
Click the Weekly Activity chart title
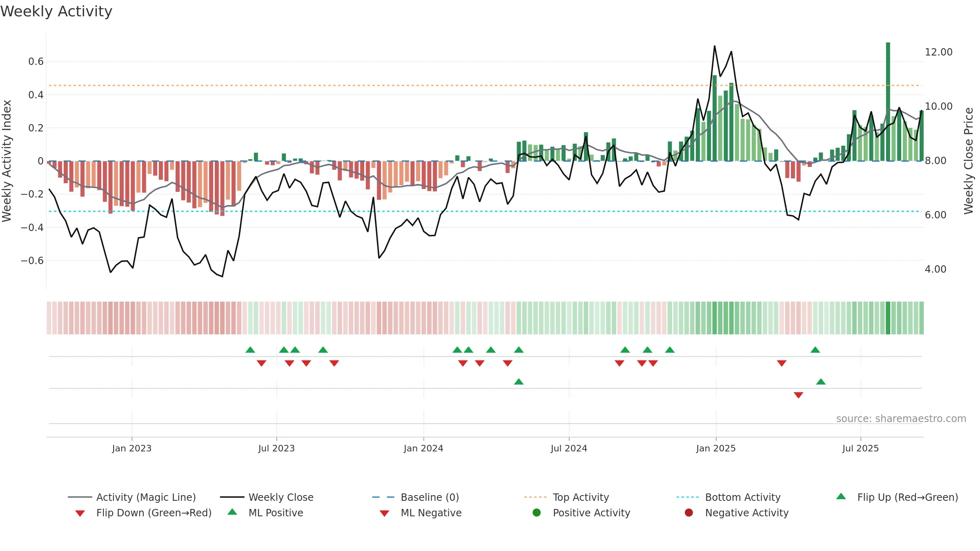coord(56,11)
